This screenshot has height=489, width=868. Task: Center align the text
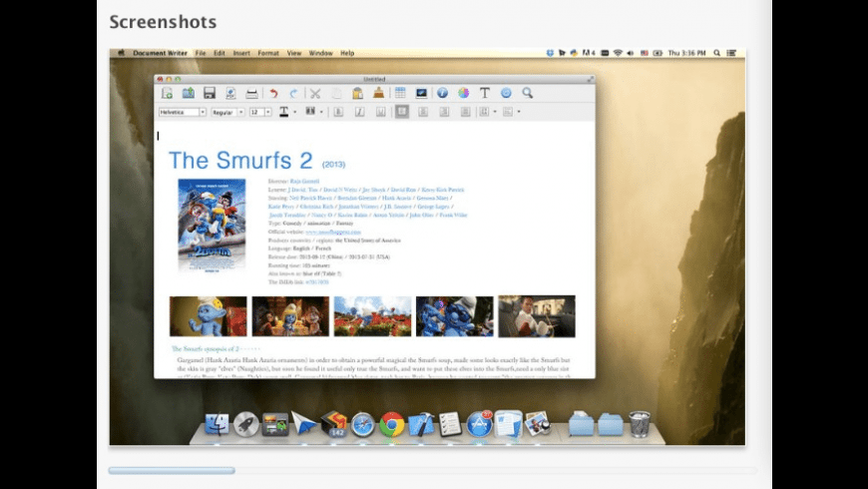(x=423, y=112)
